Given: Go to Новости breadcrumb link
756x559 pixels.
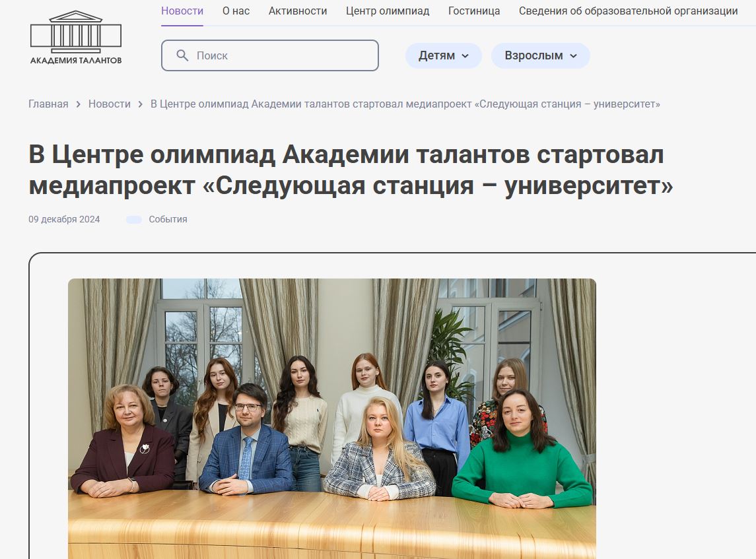Looking at the screenshot, I should coord(110,104).
